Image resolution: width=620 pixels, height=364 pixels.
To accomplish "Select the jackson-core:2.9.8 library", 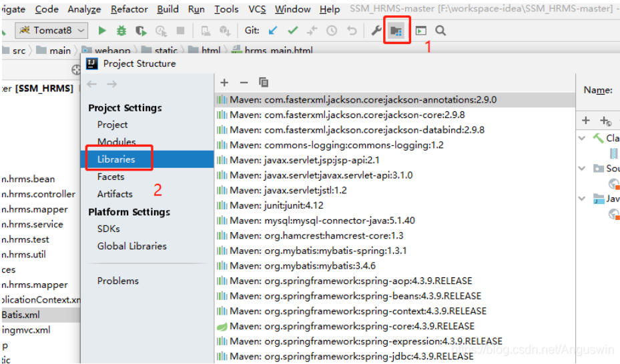I will pos(395,115).
